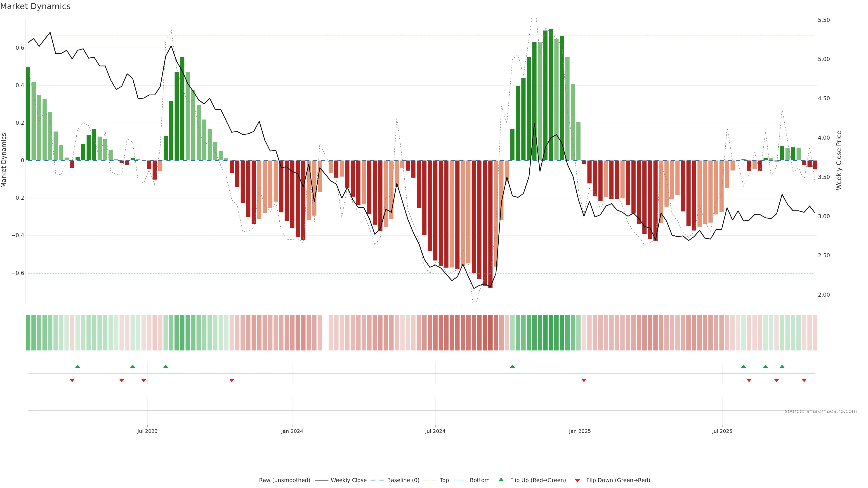This screenshot has height=488, width=868.
Task: Click the leftmost green flip-up triangle marker
Action: point(78,366)
